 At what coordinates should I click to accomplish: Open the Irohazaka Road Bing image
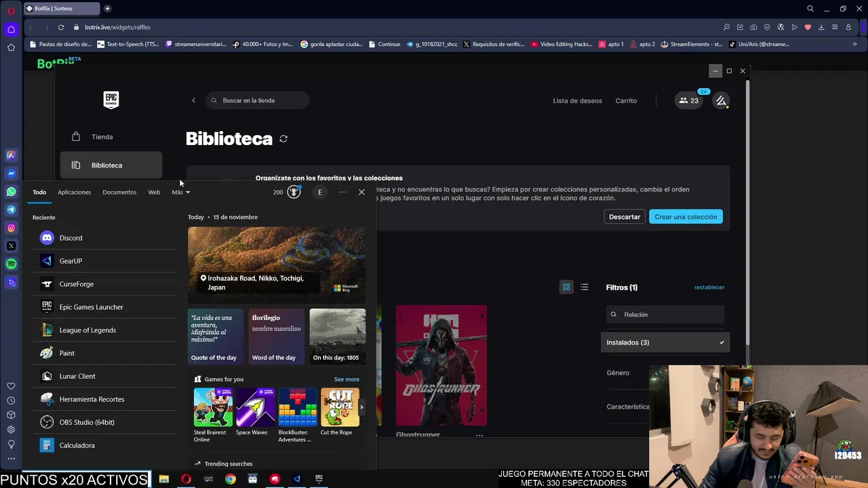tap(277, 265)
